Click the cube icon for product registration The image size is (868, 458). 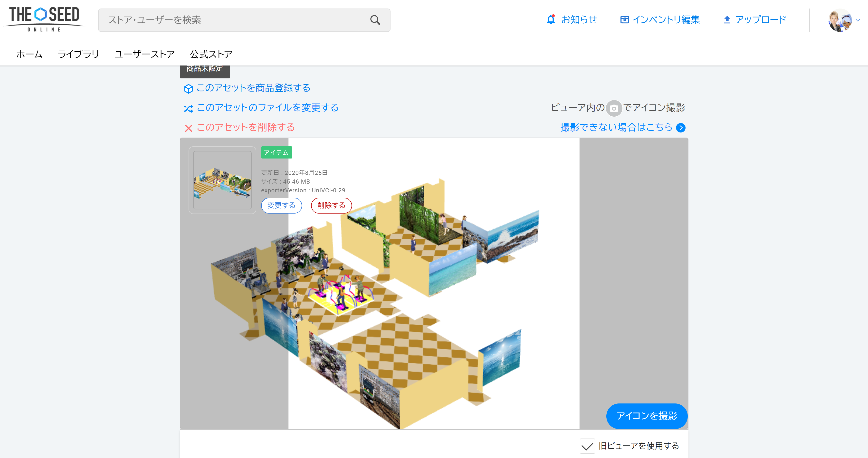click(188, 89)
